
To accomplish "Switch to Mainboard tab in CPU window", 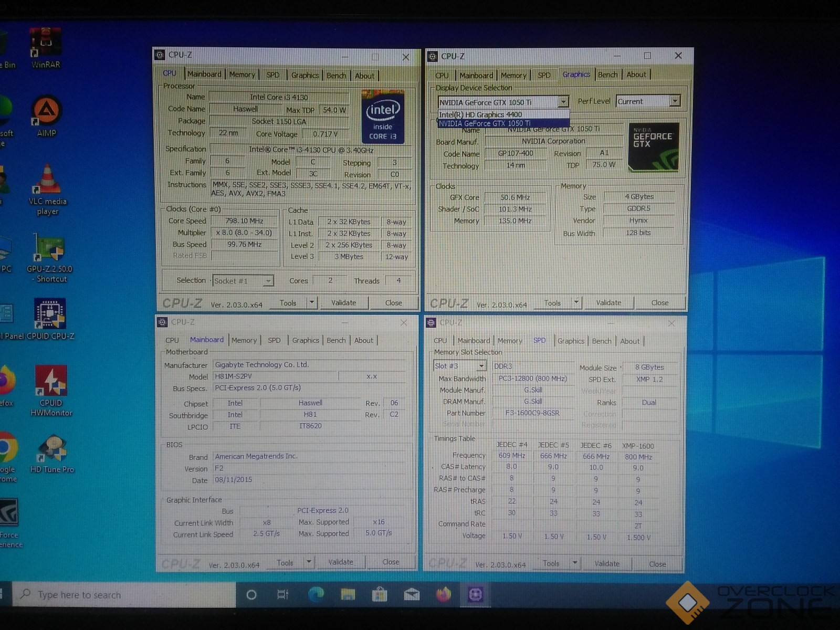I will tap(204, 75).
